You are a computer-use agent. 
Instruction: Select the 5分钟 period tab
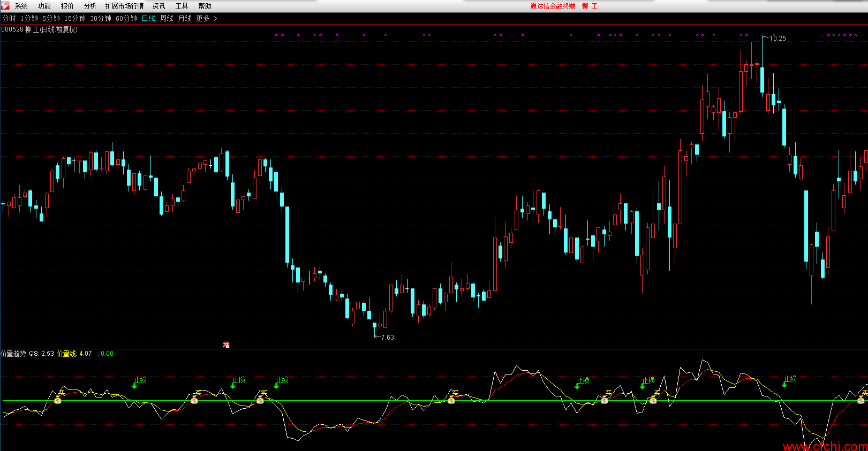[x=51, y=18]
